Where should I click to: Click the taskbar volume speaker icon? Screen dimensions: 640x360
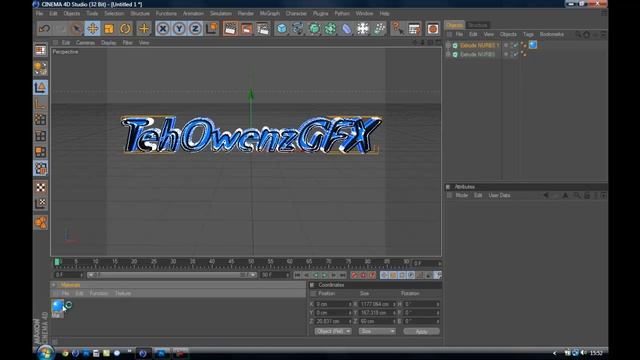pyautogui.click(x=584, y=353)
